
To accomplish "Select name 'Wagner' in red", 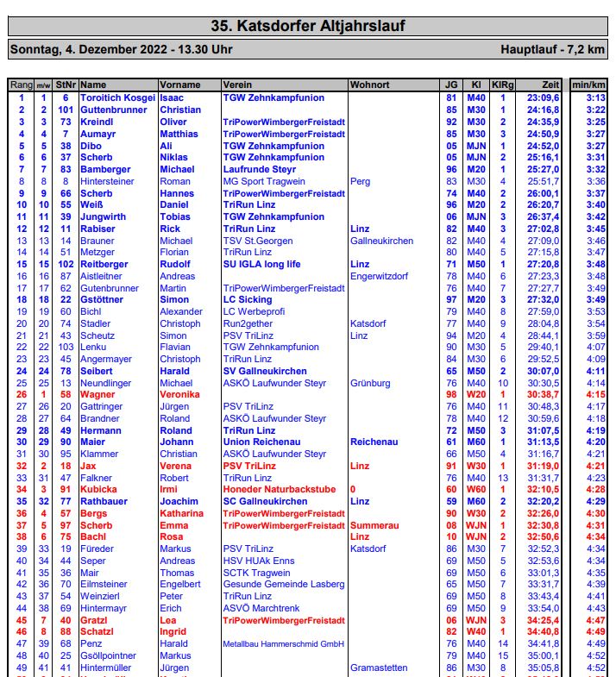I will pyautogui.click(x=97, y=395).
